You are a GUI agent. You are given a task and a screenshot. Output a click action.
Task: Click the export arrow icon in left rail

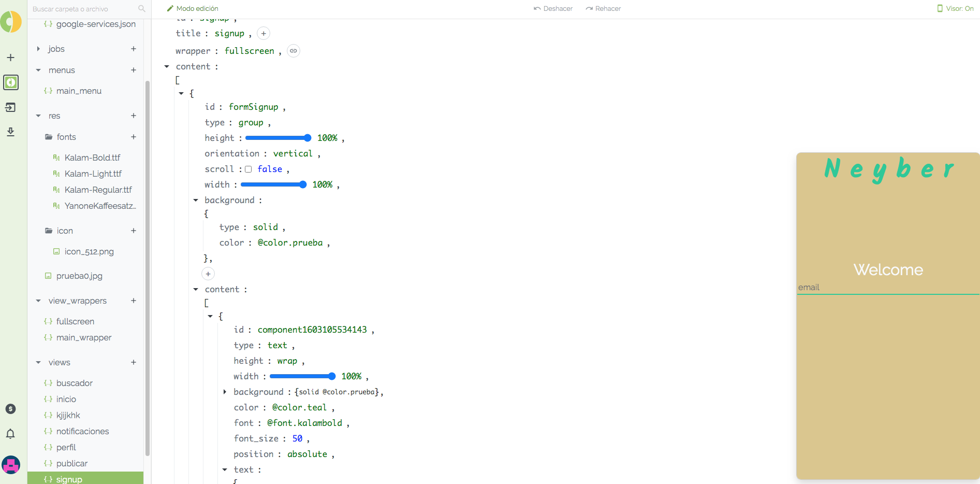[x=10, y=107]
